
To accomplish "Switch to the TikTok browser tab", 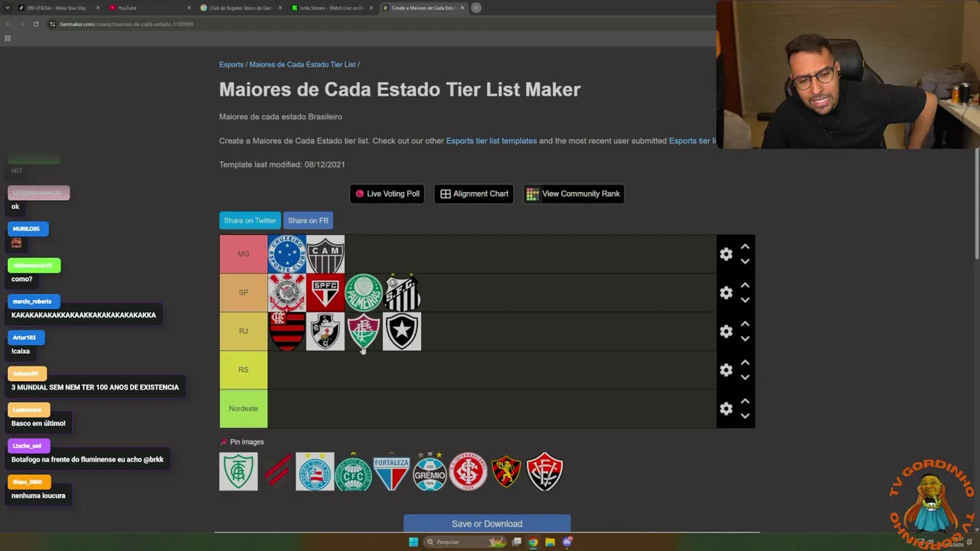I will pyautogui.click(x=57, y=8).
